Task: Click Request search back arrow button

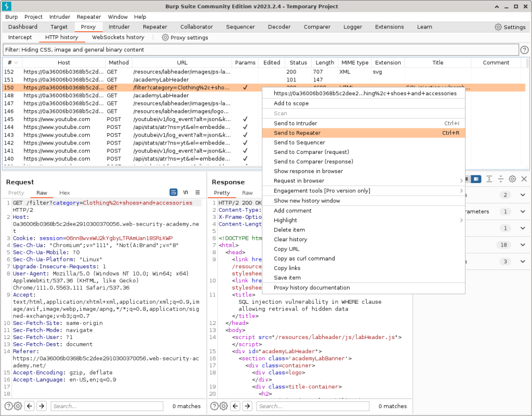Action: 30,406
